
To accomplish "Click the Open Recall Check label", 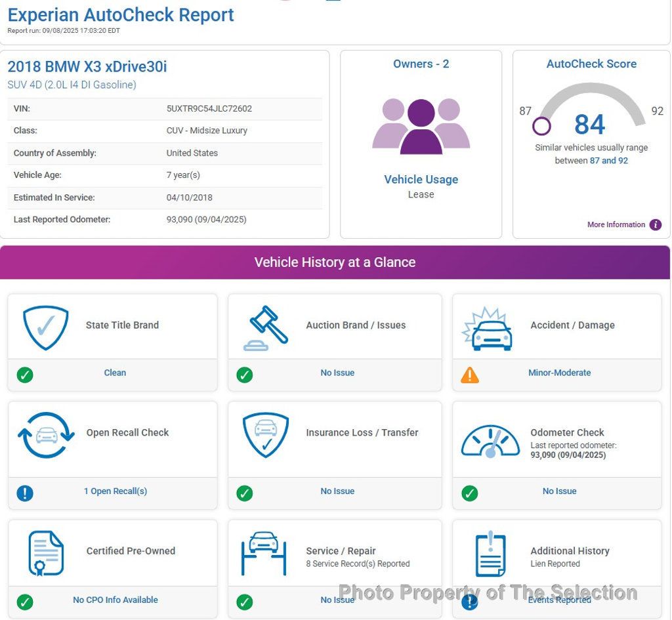I will click(x=128, y=433).
